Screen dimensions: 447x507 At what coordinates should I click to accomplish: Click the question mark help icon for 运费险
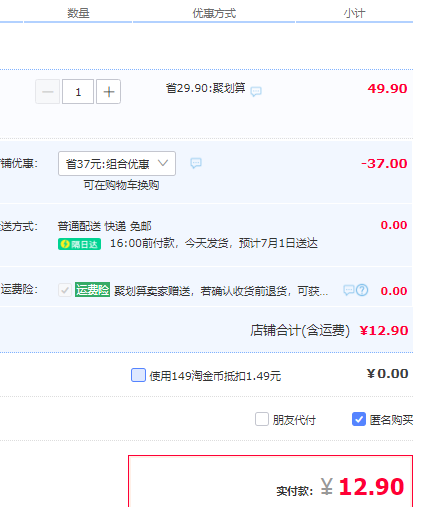point(362,290)
